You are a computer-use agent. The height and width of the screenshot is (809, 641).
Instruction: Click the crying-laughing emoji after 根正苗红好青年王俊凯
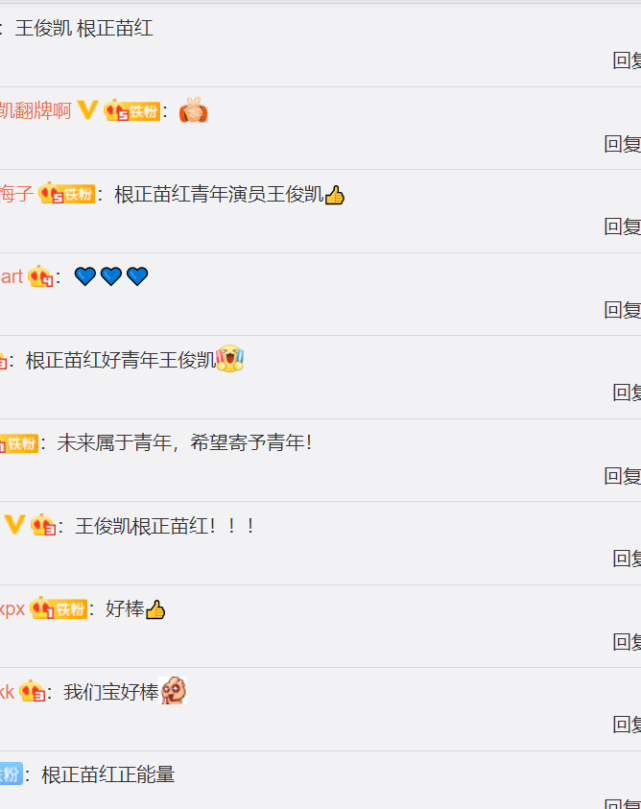(230, 359)
